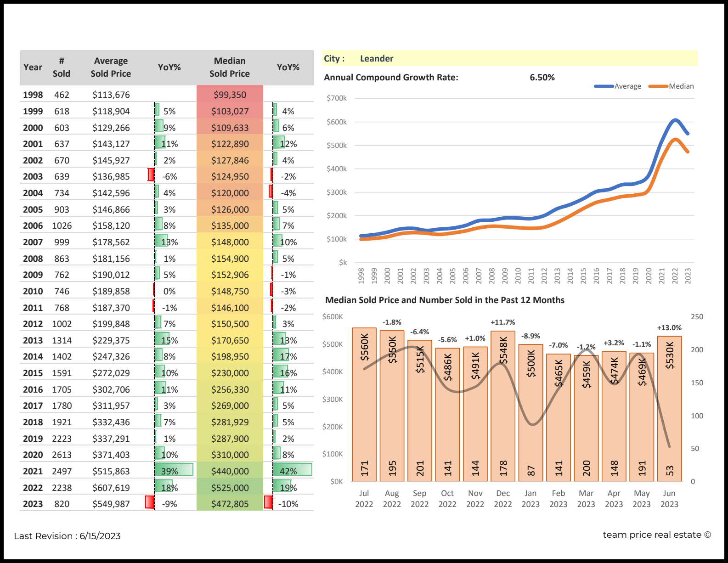The height and width of the screenshot is (563, 728).
Task: Select the Jan 2023 bar labeled $500K
Action: click(x=530, y=413)
